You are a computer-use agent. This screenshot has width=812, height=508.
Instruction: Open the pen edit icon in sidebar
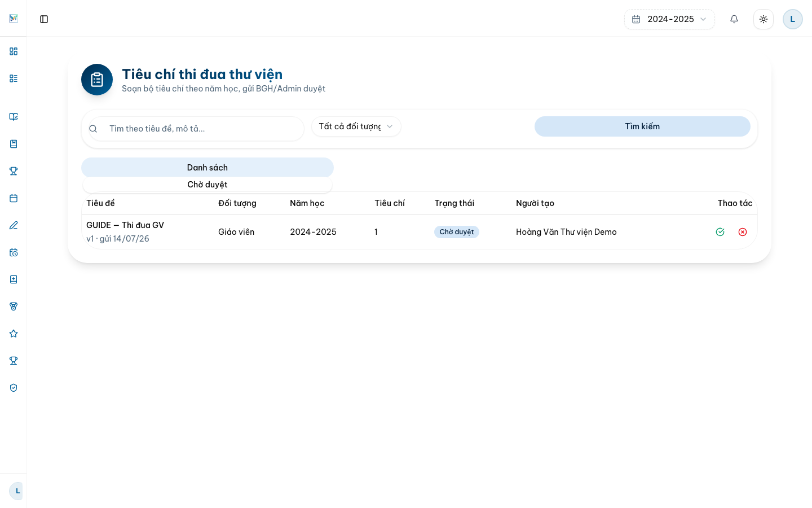coord(14,225)
